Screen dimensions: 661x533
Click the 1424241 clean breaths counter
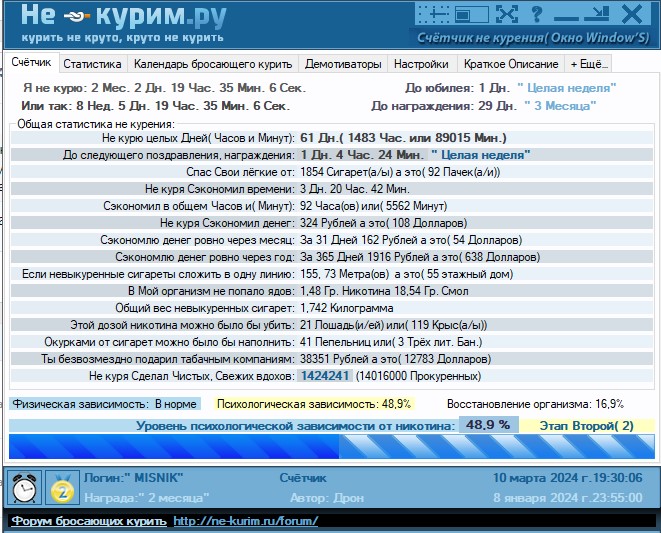click(326, 376)
